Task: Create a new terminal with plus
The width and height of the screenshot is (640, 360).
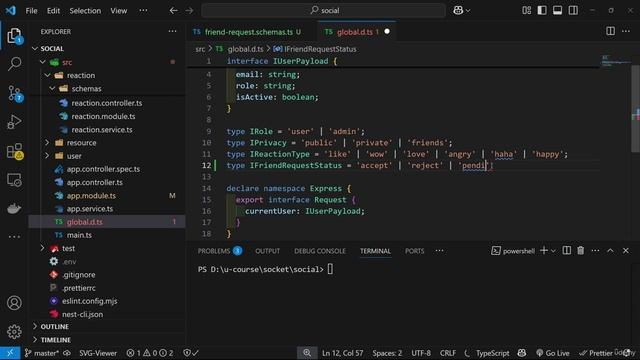Action: 544,251
